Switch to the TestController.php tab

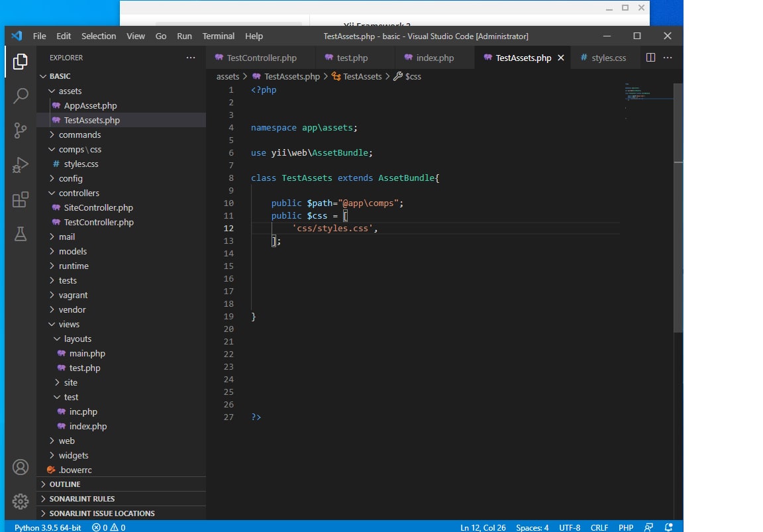point(261,58)
